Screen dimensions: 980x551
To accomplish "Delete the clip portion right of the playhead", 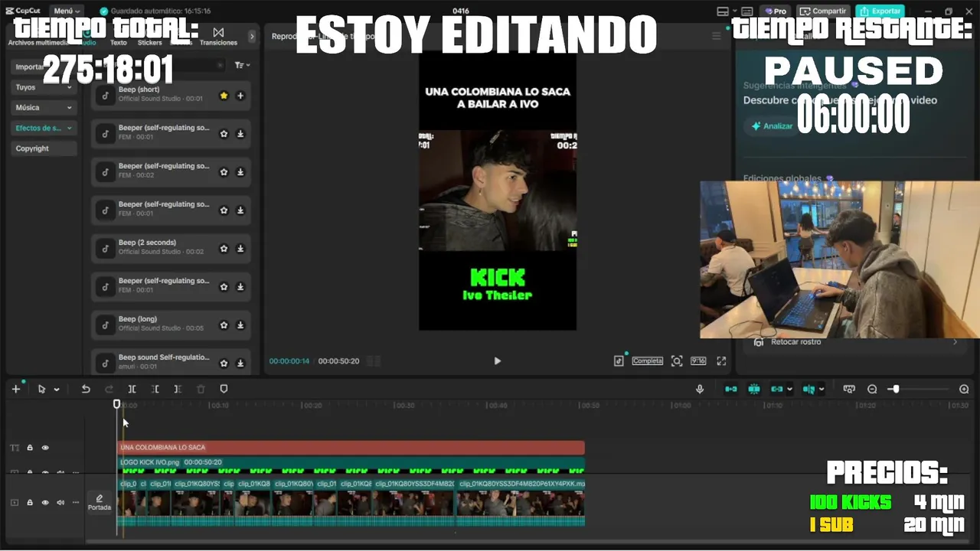I will coord(178,389).
